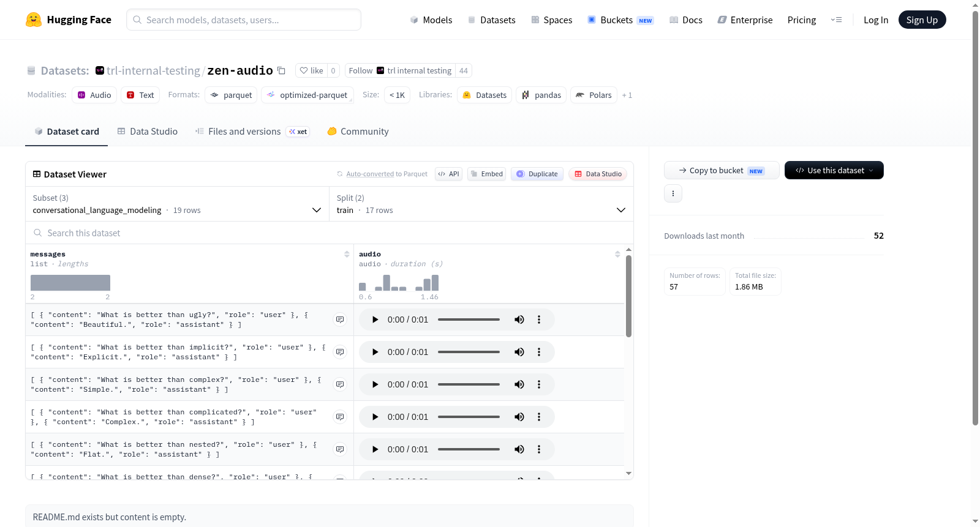Open the trl-internal-testing organization link
Image resolution: width=980 pixels, height=527 pixels.
153,70
